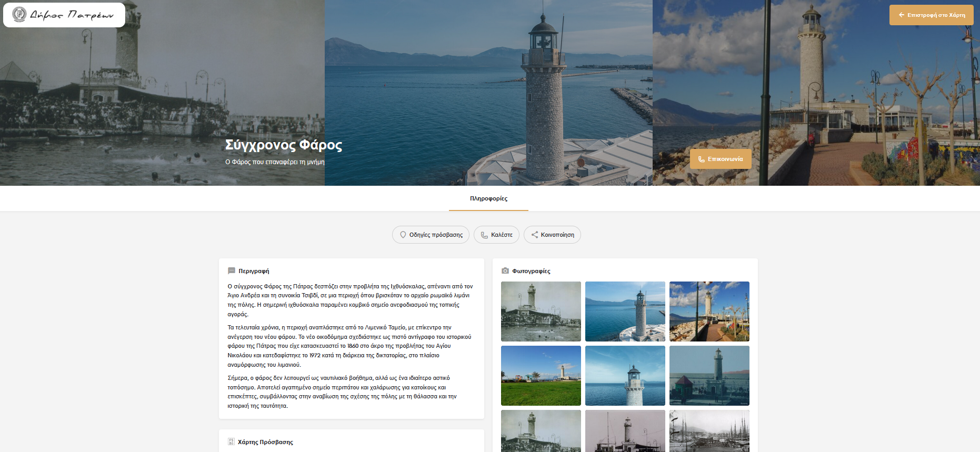Click the camera icon next to Φωτογραφίες
Screen dimensions: 980x452
tap(505, 271)
